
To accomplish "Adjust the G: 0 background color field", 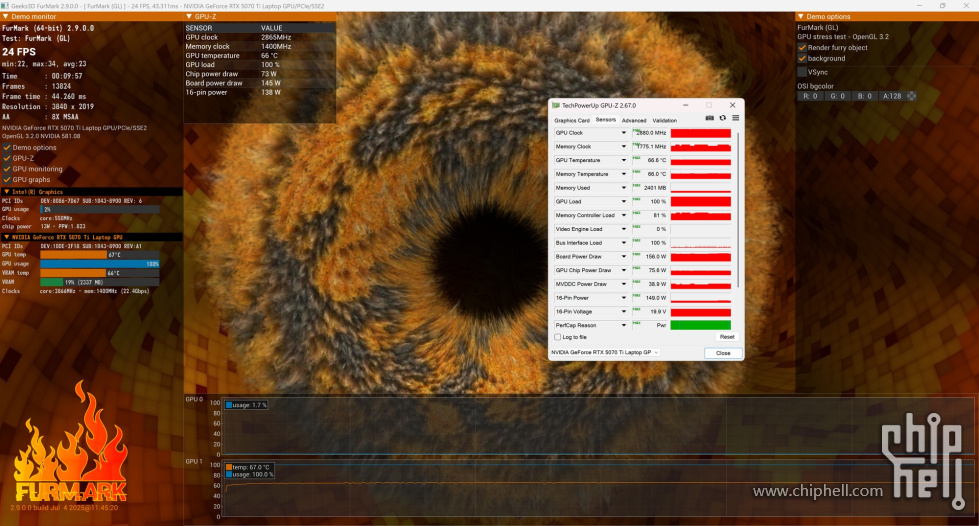I will (837, 96).
